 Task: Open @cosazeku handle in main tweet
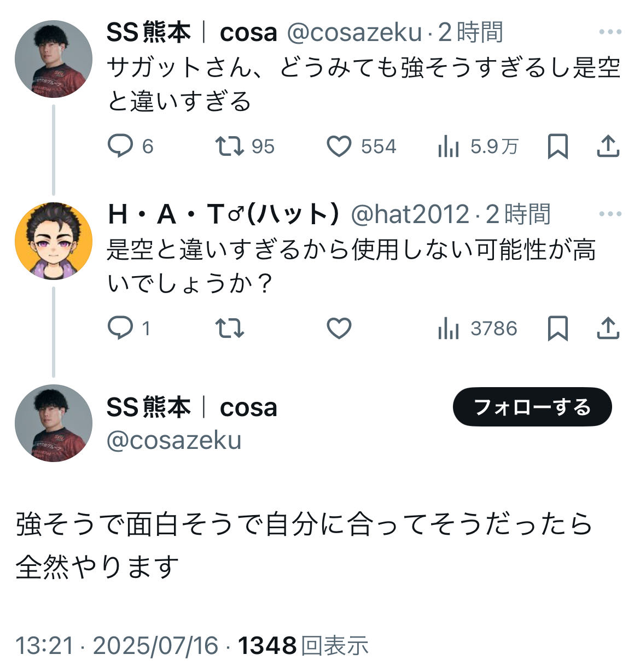(174, 441)
